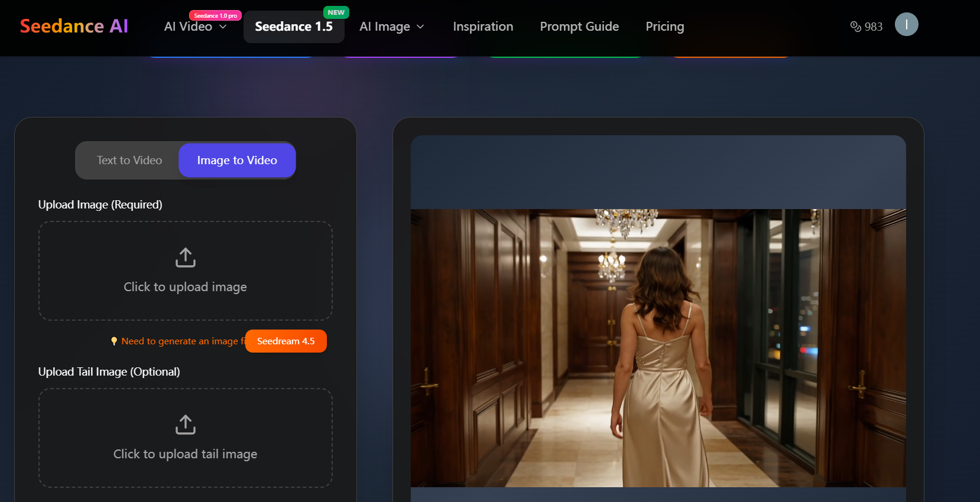Screen dimensions: 980x502
Task: Click the Seedance AI logo
Action: pyautogui.click(x=74, y=26)
